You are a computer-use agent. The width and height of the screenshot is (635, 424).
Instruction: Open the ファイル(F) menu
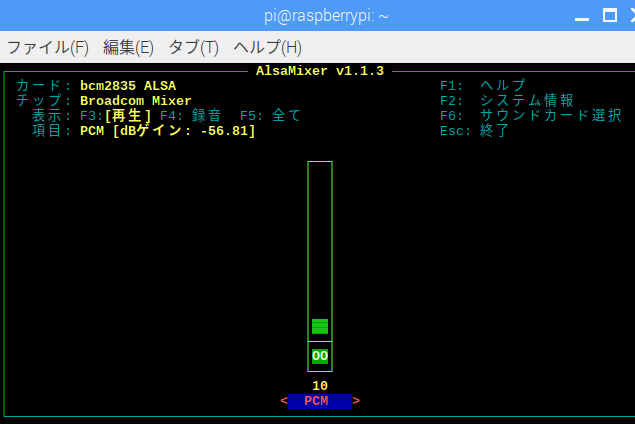[x=48, y=47]
